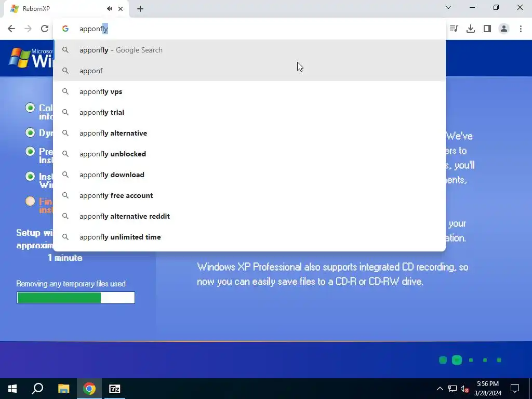Open the Windows Start menu
The height and width of the screenshot is (399, 532).
pos(12,389)
